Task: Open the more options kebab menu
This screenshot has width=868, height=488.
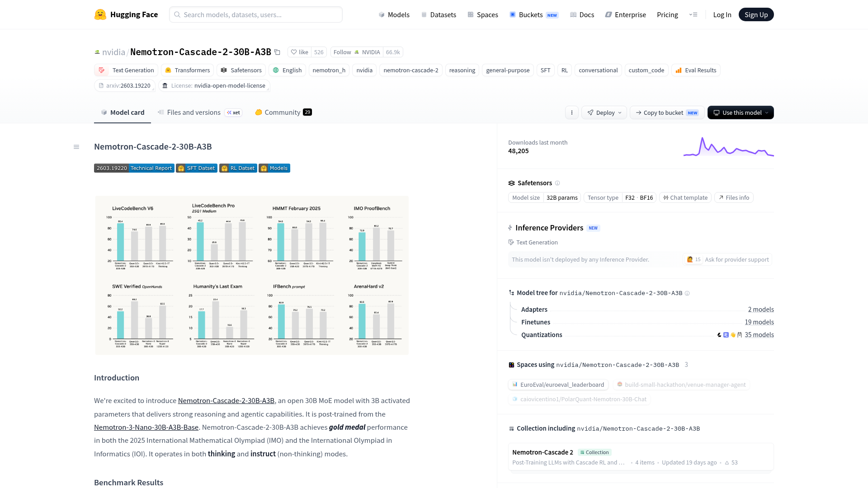Action: point(572,113)
